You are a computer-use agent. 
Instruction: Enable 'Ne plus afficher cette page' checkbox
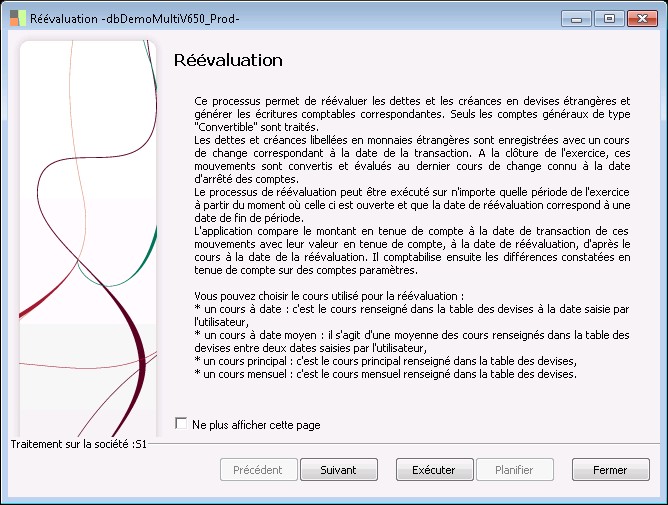point(181,424)
